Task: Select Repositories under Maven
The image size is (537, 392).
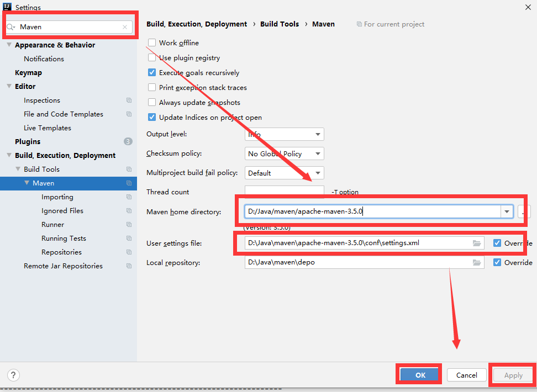Action: (62, 252)
